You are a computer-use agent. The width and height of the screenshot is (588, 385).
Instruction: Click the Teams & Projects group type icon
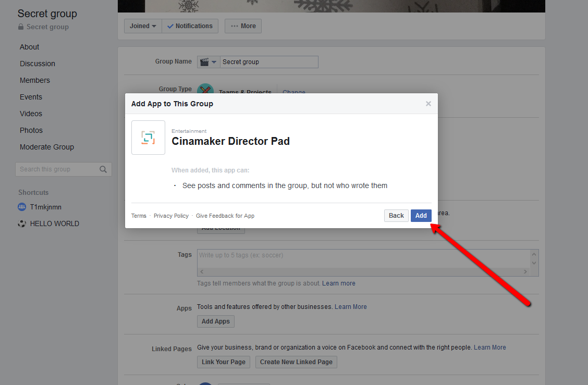click(x=205, y=89)
